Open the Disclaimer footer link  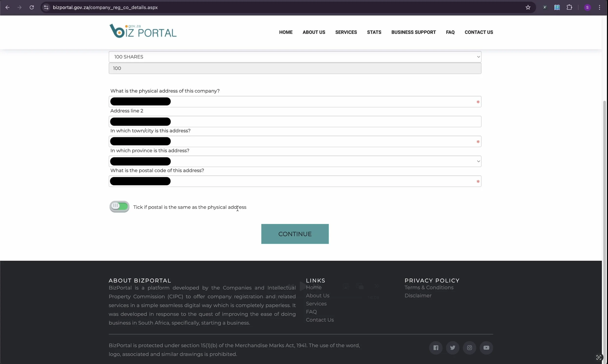coord(418,295)
